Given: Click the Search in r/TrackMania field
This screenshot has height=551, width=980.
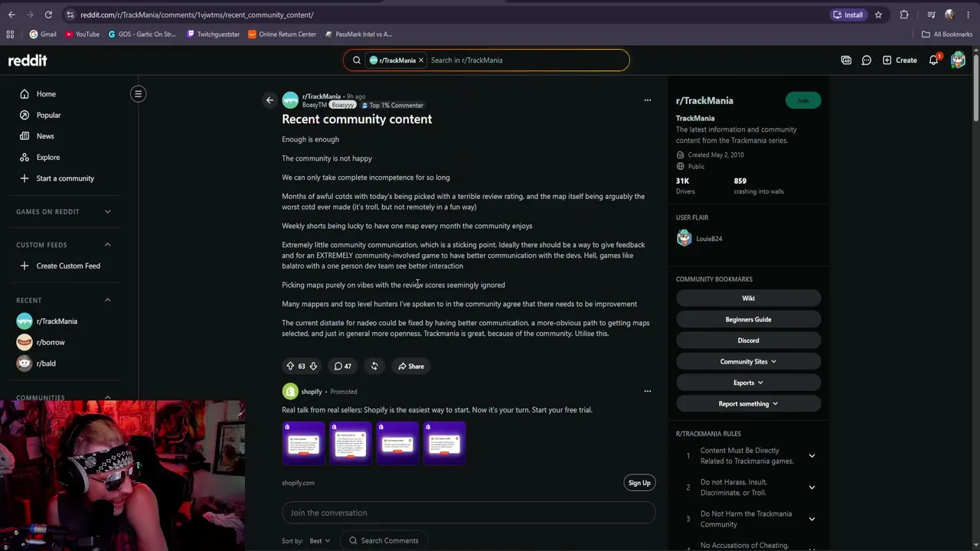Looking at the screenshot, I should point(525,60).
